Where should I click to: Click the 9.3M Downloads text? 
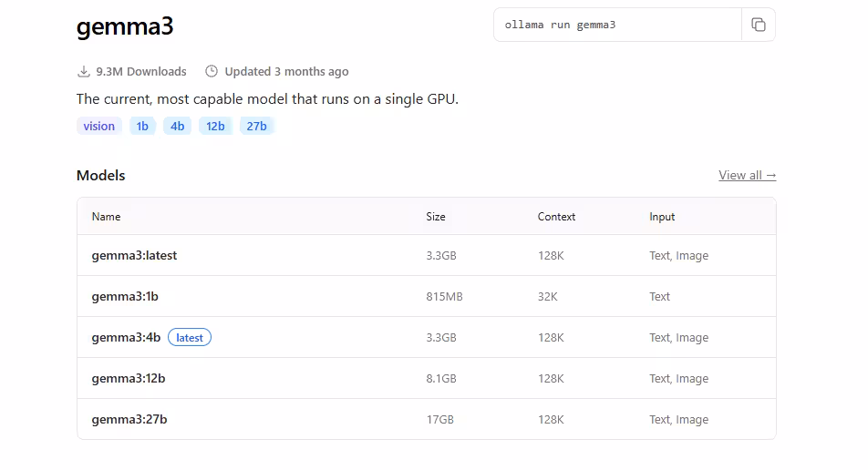click(141, 71)
